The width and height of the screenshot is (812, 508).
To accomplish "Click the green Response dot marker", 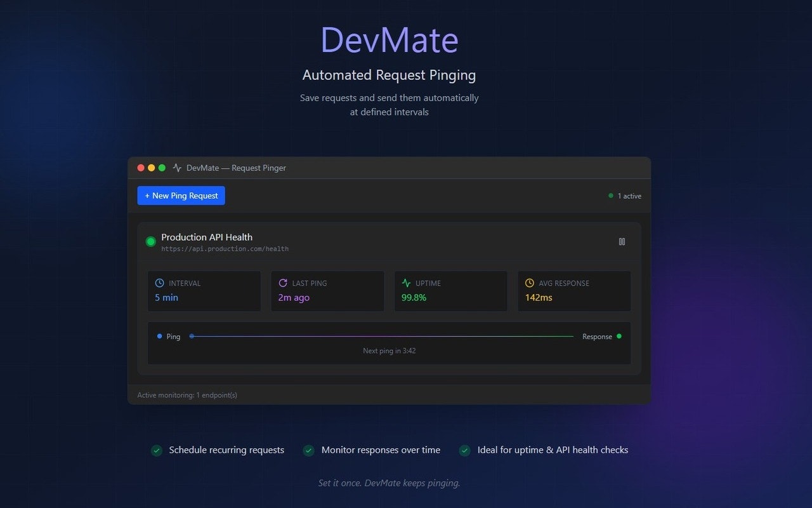I will (619, 336).
